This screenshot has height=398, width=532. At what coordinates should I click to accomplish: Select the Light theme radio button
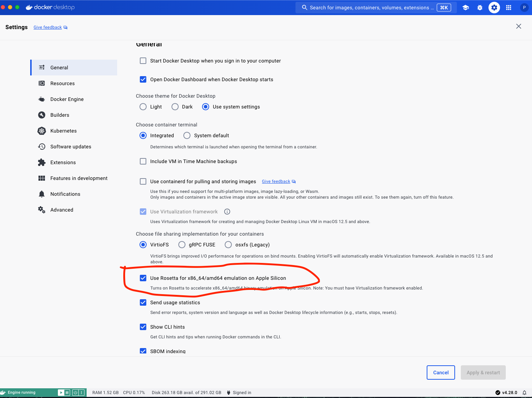pos(143,107)
